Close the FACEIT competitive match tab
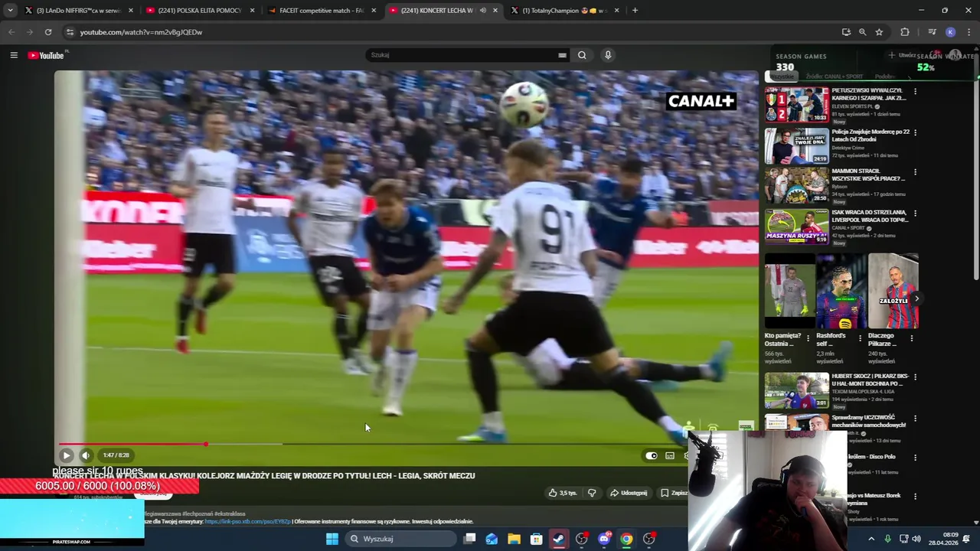 click(x=374, y=11)
